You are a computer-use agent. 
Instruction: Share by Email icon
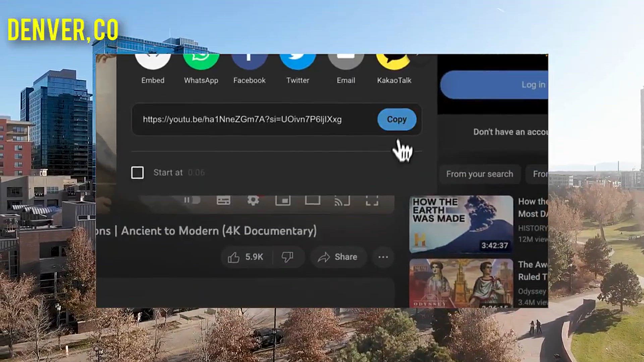(346, 62)
